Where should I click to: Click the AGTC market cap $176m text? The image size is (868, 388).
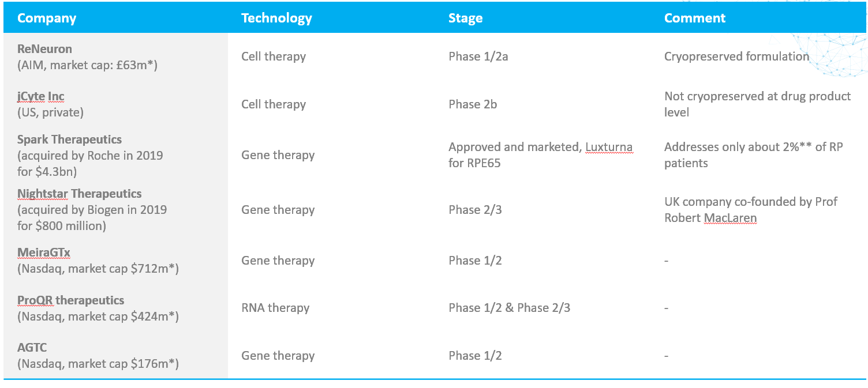click(98, 364)
